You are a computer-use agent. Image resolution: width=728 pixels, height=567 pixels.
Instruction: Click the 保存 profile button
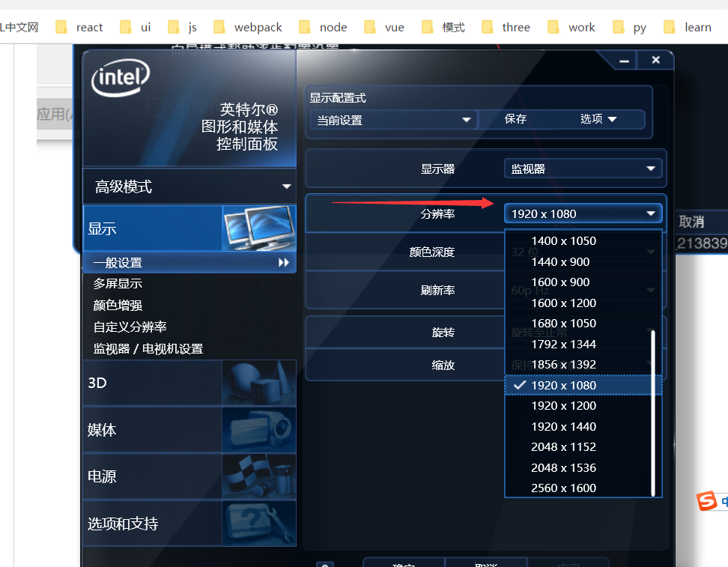point(515,119)
